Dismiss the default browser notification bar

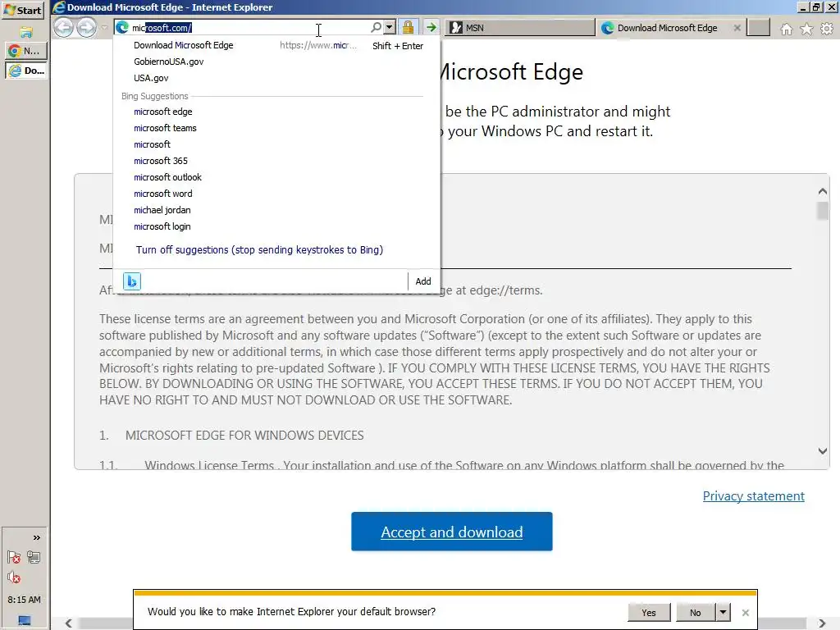click(x=745, y=612)
